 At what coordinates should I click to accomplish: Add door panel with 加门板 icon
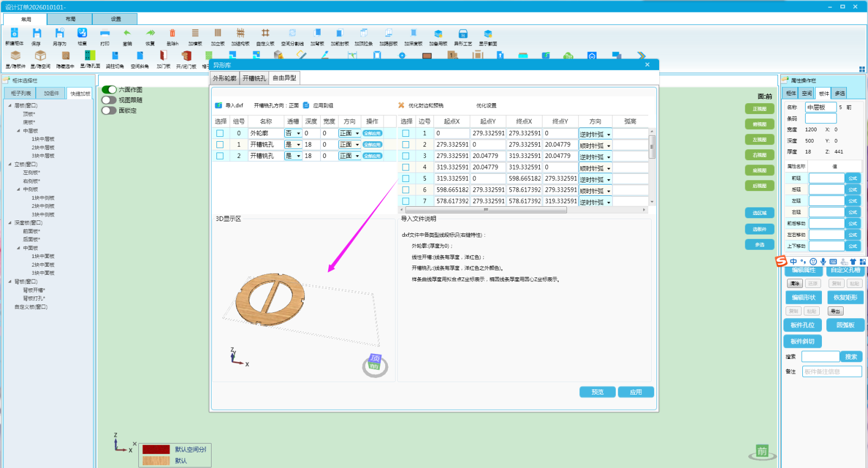click(163, 56)
